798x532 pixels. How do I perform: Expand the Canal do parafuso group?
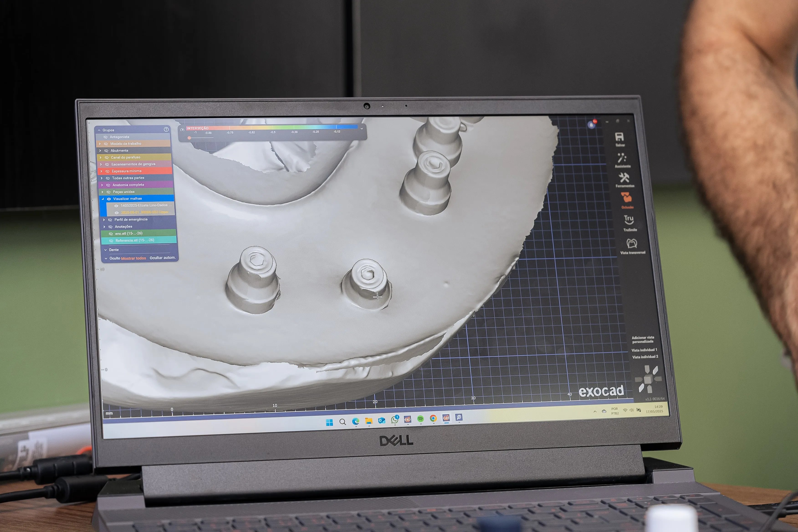click(100, 157)
